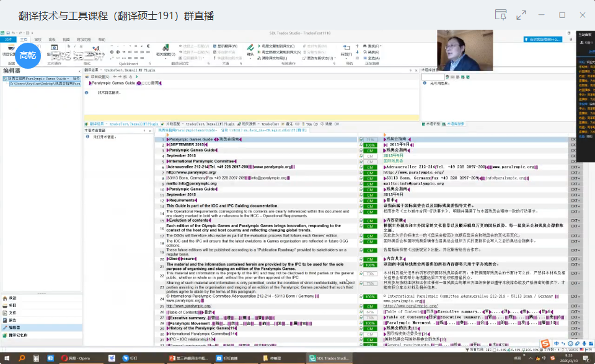Image resolution: width=595 pixels, height=364 pixels.
Task: Toggle the 100% match status of segment 2
Action: point(370,145)
